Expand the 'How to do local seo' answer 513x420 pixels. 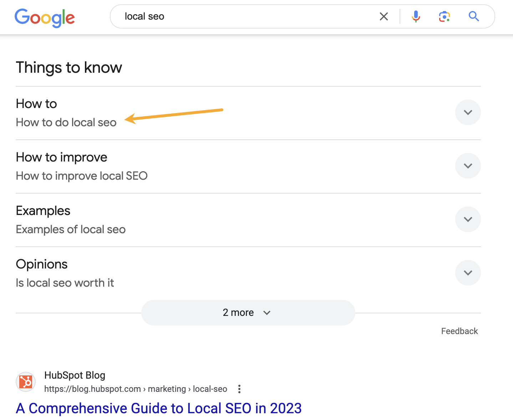(468, 112)
